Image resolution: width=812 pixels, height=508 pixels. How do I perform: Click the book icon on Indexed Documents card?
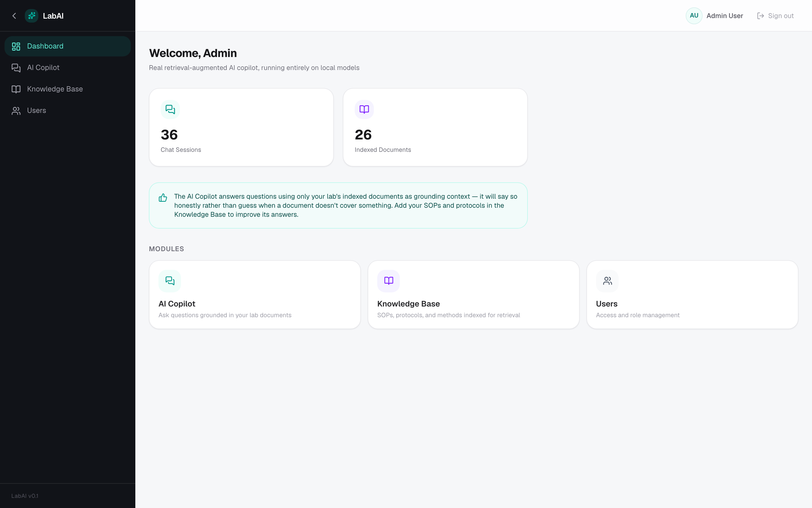point(364,110)
